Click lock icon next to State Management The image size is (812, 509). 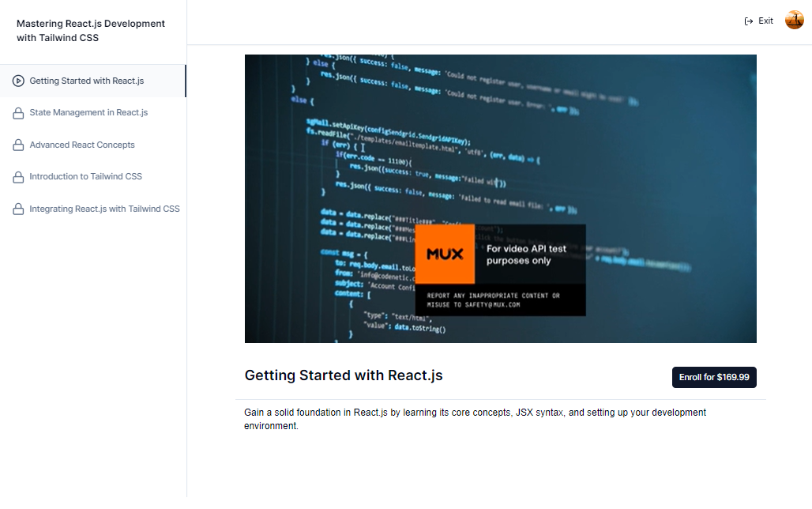18,113
